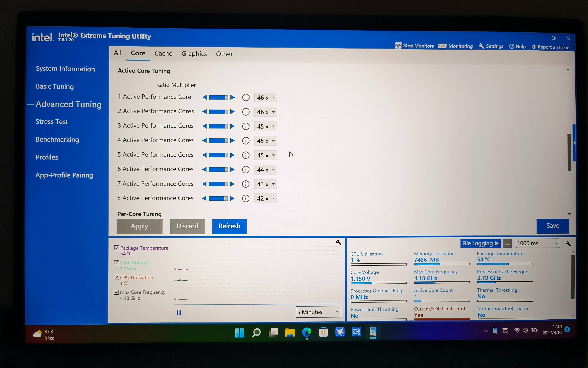Open Task View on taskbar

pos(273,332)
